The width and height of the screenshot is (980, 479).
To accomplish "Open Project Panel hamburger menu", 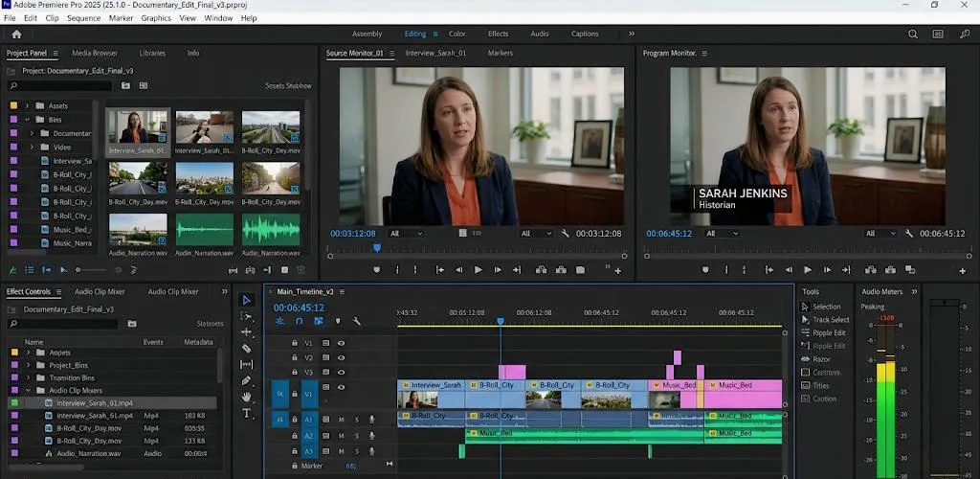I will pos(56,53).
